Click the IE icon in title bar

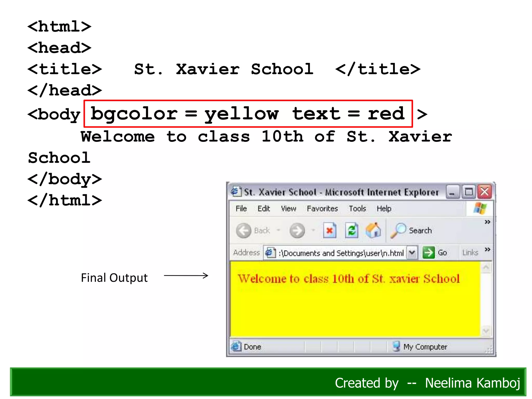[236, 192]
